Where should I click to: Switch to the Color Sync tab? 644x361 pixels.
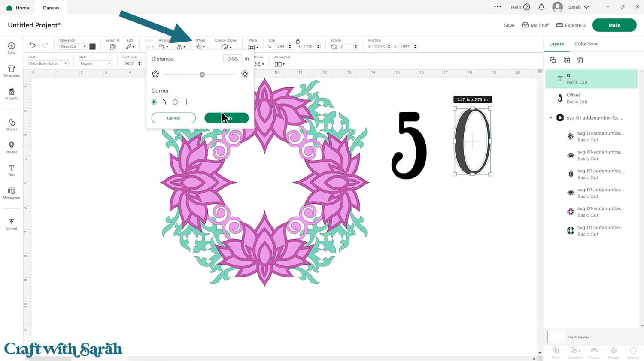coord(586,44)
